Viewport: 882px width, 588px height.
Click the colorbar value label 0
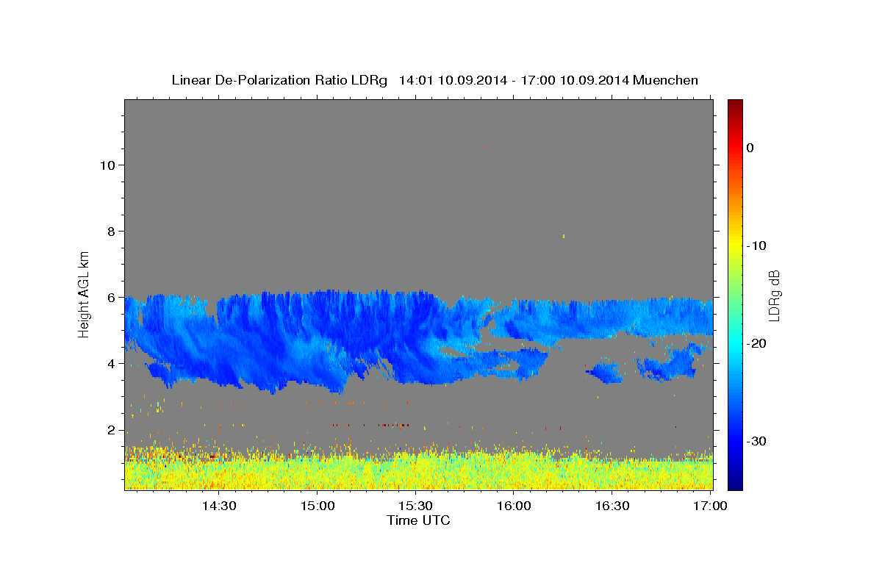[x=750, y=148]
